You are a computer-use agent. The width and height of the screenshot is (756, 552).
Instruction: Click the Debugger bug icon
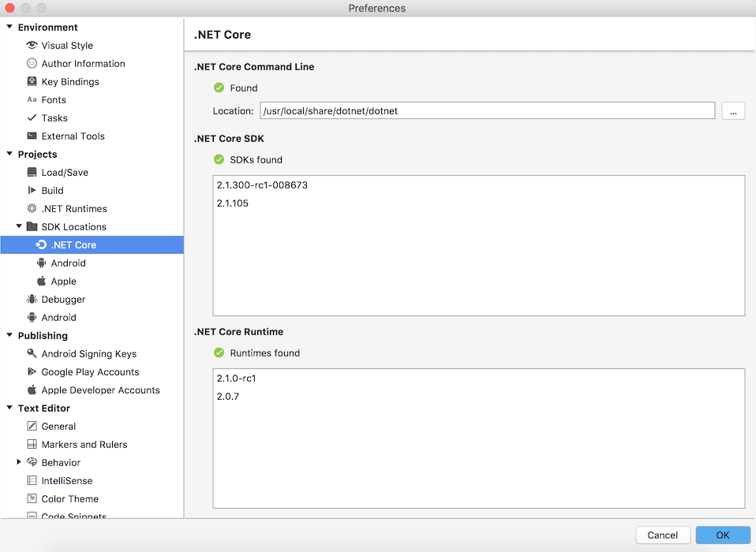point(32,299)
